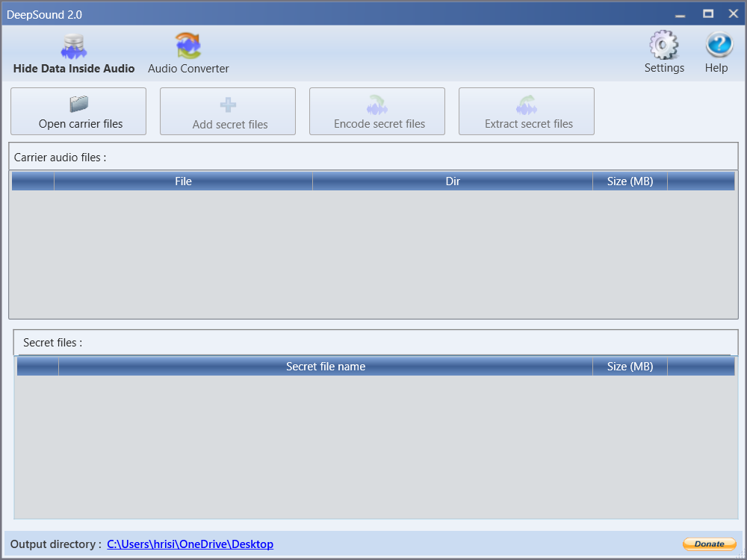Screen dimensions: 747x560
Task: Click the Open carrier files button
Action: click(78, 111)
